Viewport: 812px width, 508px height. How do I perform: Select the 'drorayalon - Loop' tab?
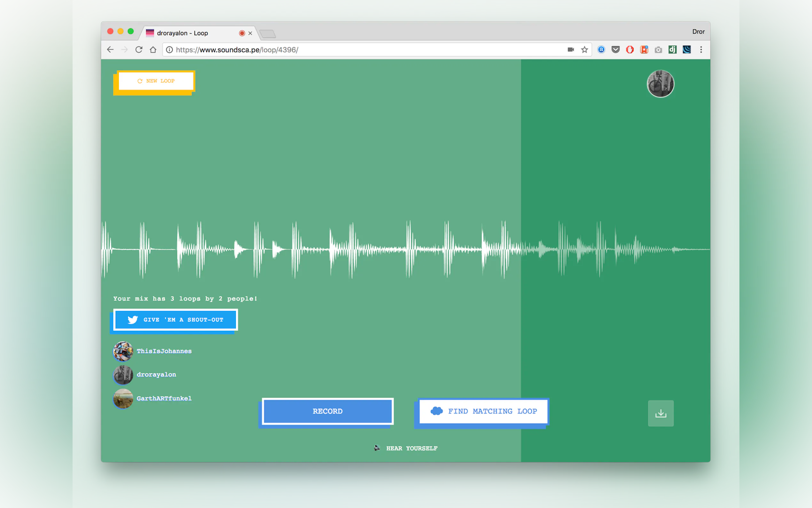pyautogui.click(x=193, y=33)
